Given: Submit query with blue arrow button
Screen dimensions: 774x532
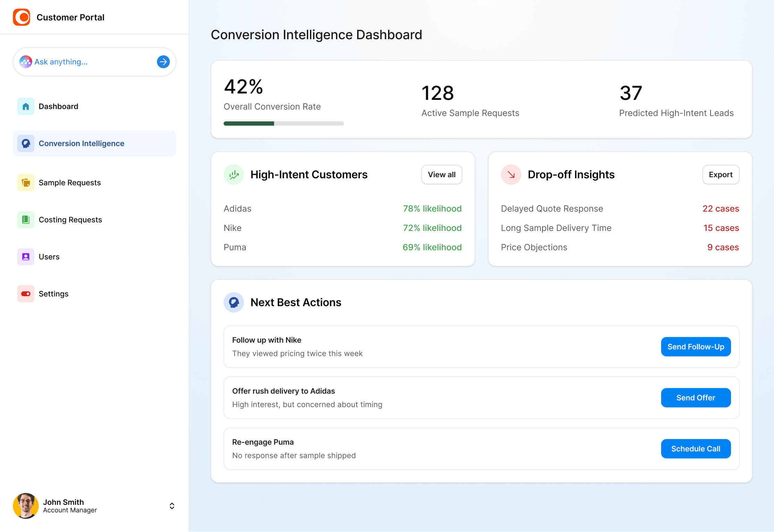Looking at the screenshot, I should 163,62.
